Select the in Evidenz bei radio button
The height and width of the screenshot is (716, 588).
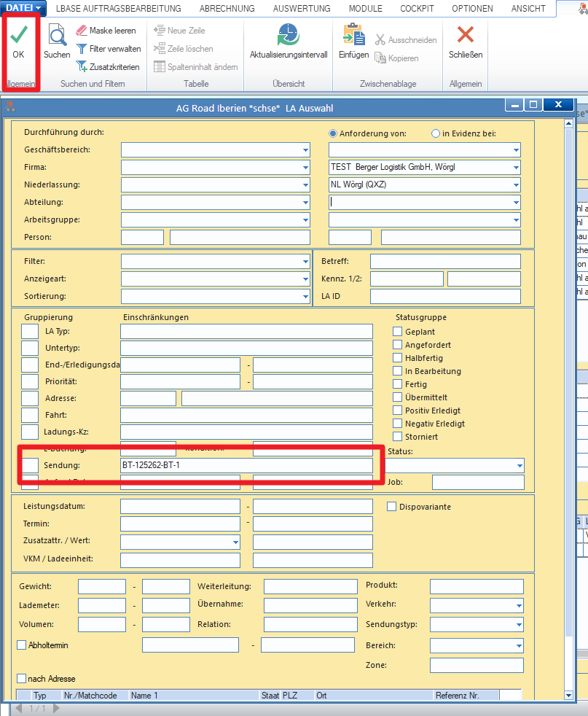pyautogui.click(x=436, y=133)
